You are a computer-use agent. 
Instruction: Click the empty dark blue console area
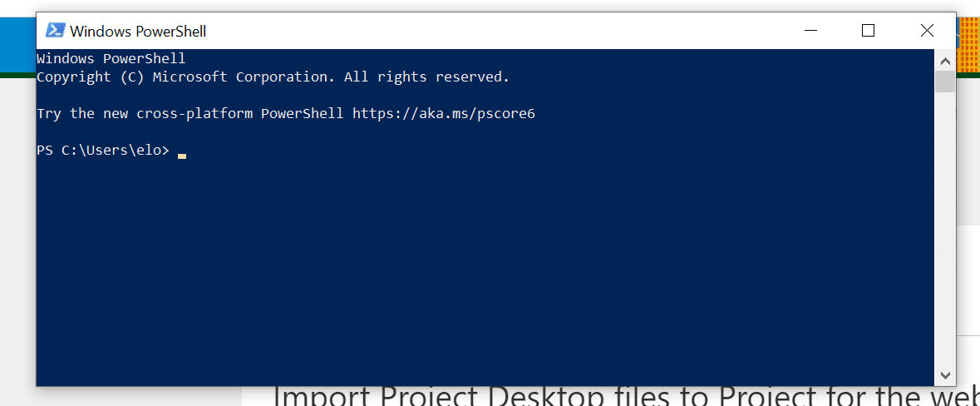click(x=485, y=269)
